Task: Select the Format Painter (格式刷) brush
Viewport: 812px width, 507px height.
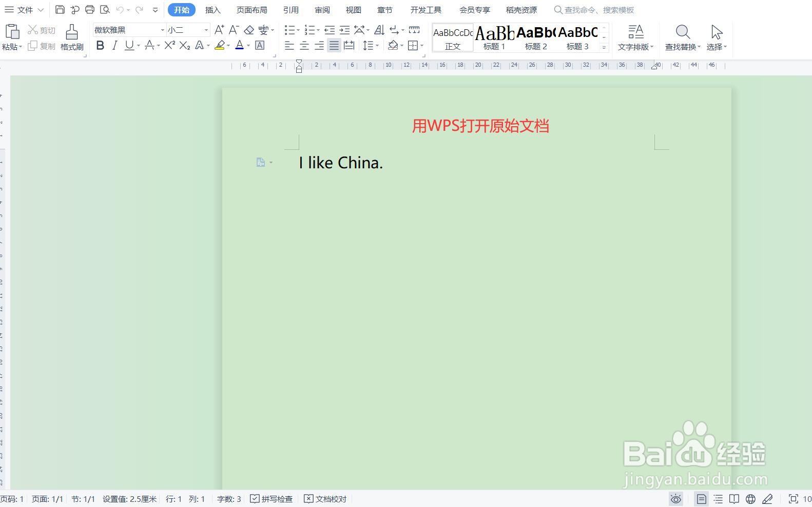Action: (72, 37)
